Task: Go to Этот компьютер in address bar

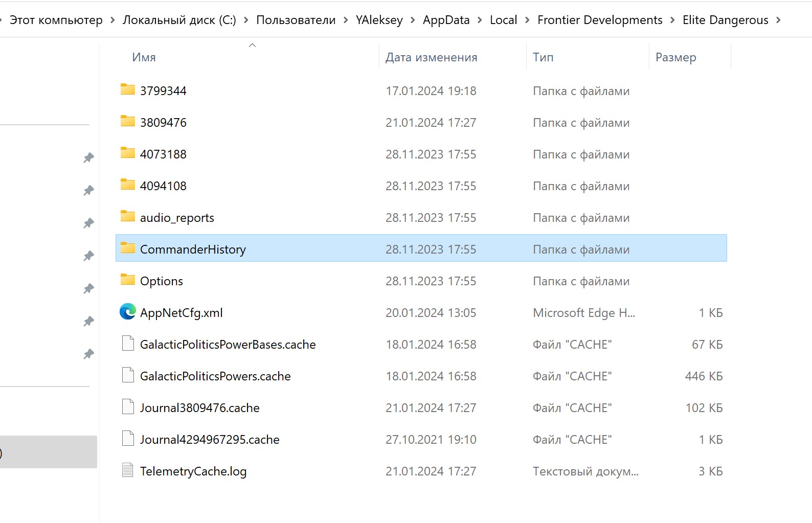Action: pyautogui.click(x=56, y=20)
